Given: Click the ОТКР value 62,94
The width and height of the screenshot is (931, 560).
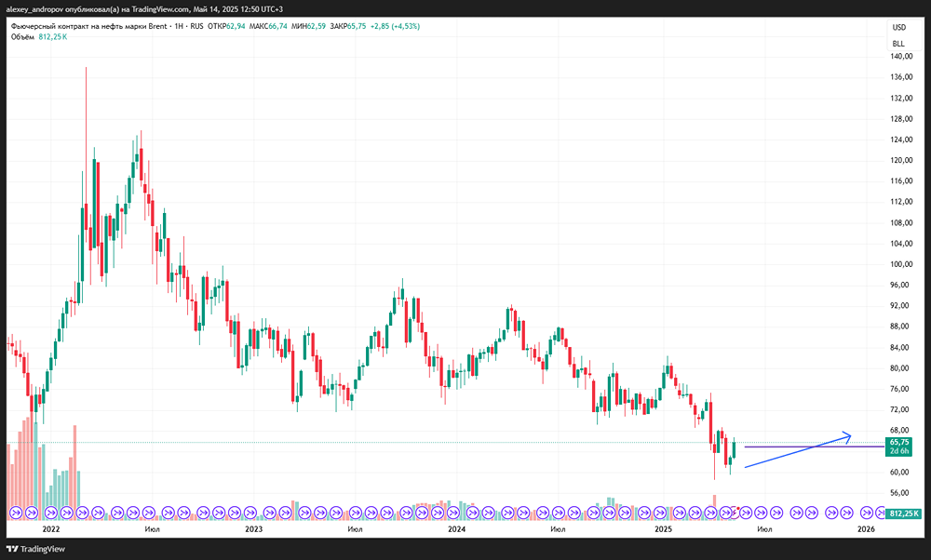Looking at the screenshot, I should click(236, 26).
